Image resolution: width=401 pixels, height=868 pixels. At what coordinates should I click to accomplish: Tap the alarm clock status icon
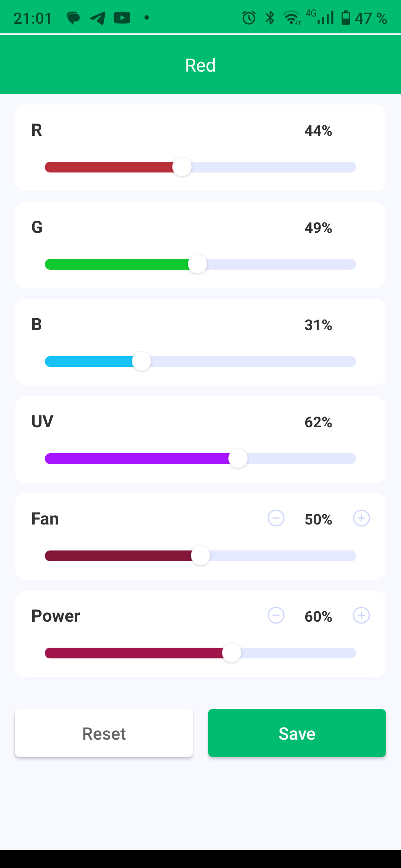tap(249, 18)
